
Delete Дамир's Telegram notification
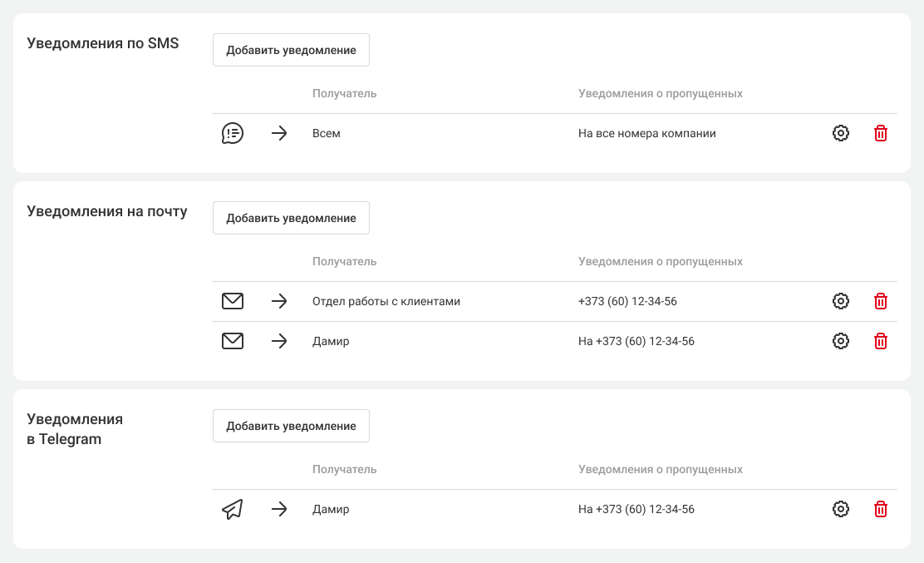[x=881, y=509]
